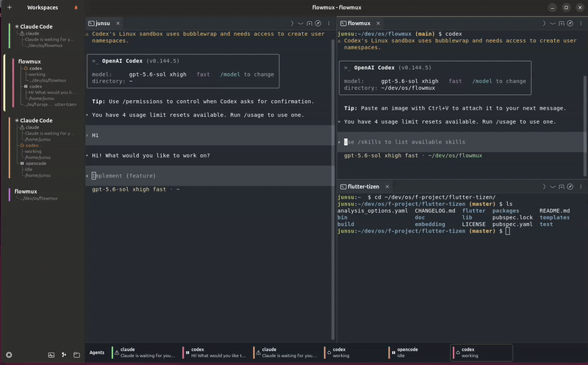Select the active flowmux workspace in the sidebar
The height and width of the screenshot is (365, 588).
pos(29,61)
